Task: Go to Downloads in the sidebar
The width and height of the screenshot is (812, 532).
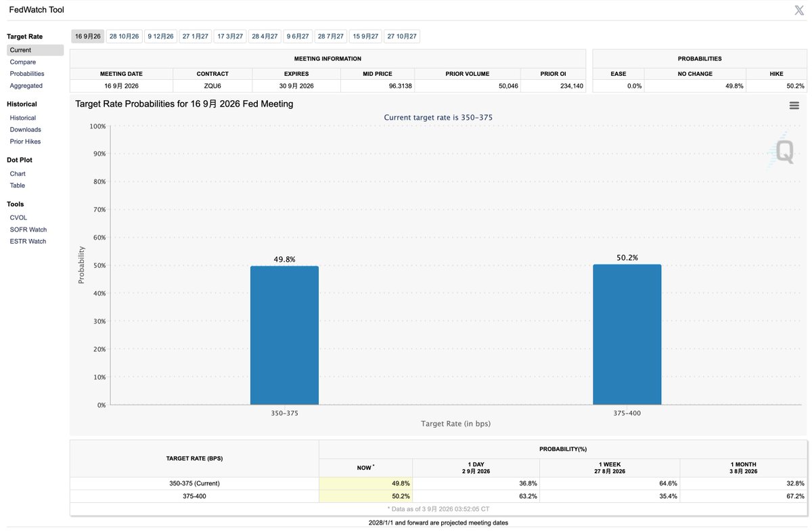Action: tap(25, 129)
